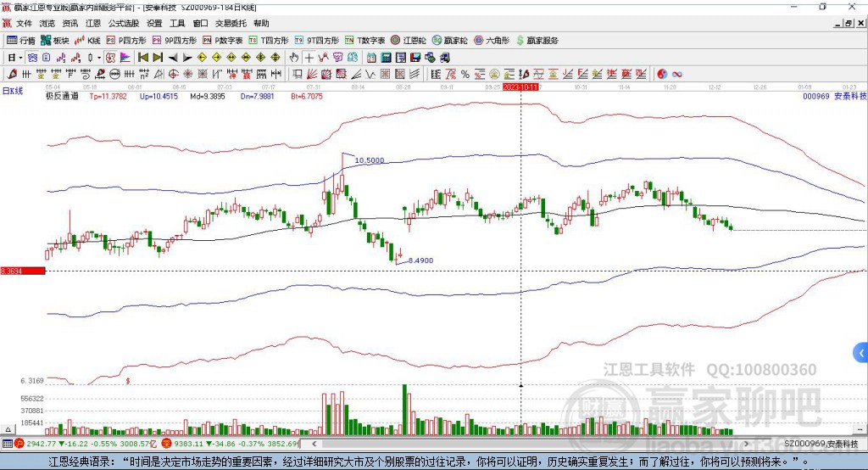868x470 pixels.
Task: Click the blue infinity symbol icon
Action: [677, 75]
